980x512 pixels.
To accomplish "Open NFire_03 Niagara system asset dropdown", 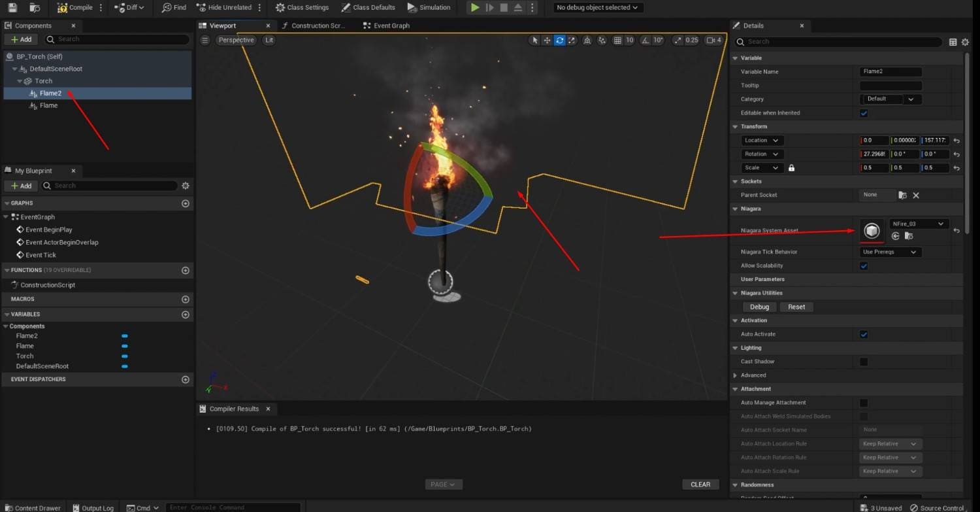I will click(x=919, y=224).
